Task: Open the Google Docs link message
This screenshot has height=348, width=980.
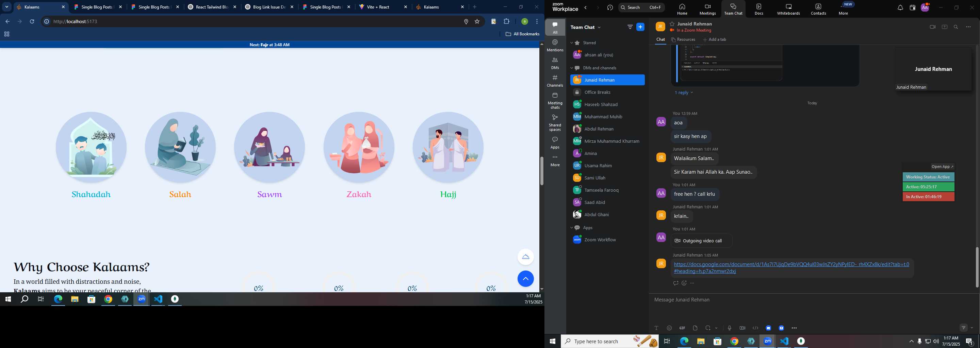Action: (x=791, y=268)
